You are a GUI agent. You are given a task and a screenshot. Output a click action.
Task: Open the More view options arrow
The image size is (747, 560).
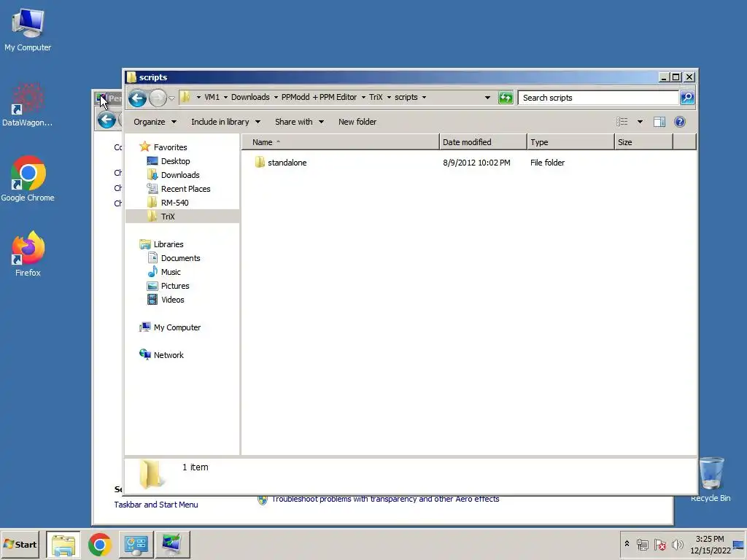(640, 122)
